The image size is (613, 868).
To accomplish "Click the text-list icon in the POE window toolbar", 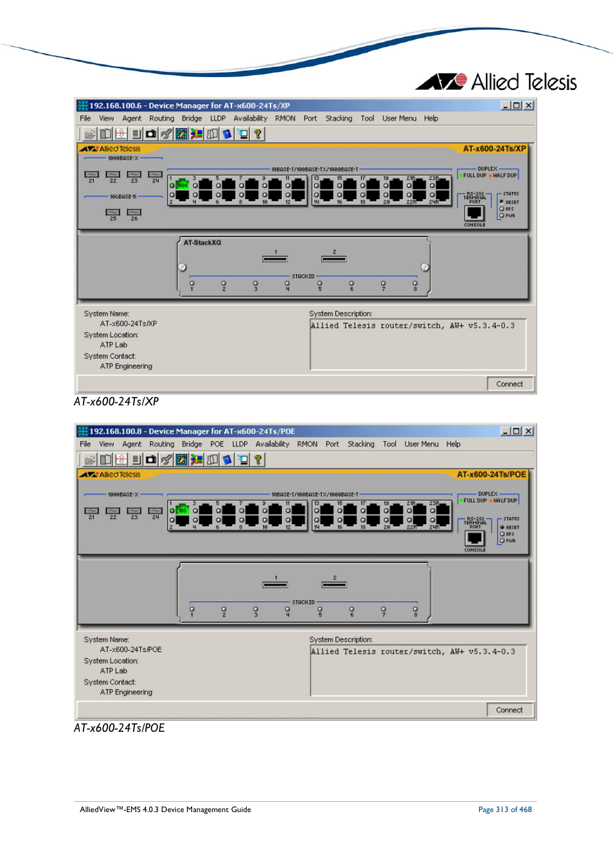I will point(136,459).
